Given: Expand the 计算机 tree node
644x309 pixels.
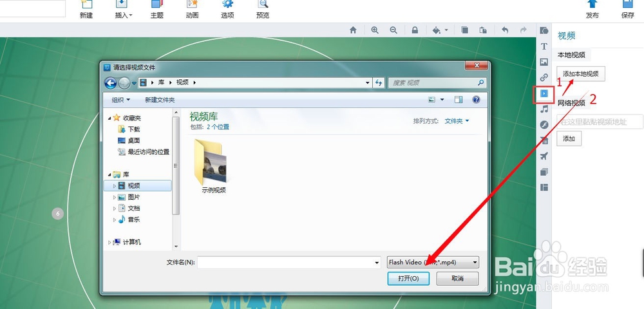Looking at the screenshot, I should click(109, 243).
